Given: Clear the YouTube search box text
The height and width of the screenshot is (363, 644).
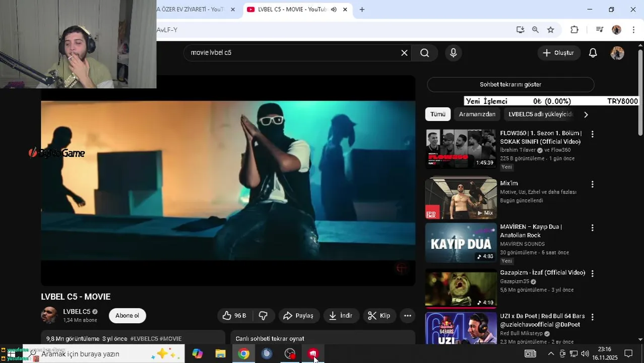Looking at the screenshot, I should click(404, 52).
